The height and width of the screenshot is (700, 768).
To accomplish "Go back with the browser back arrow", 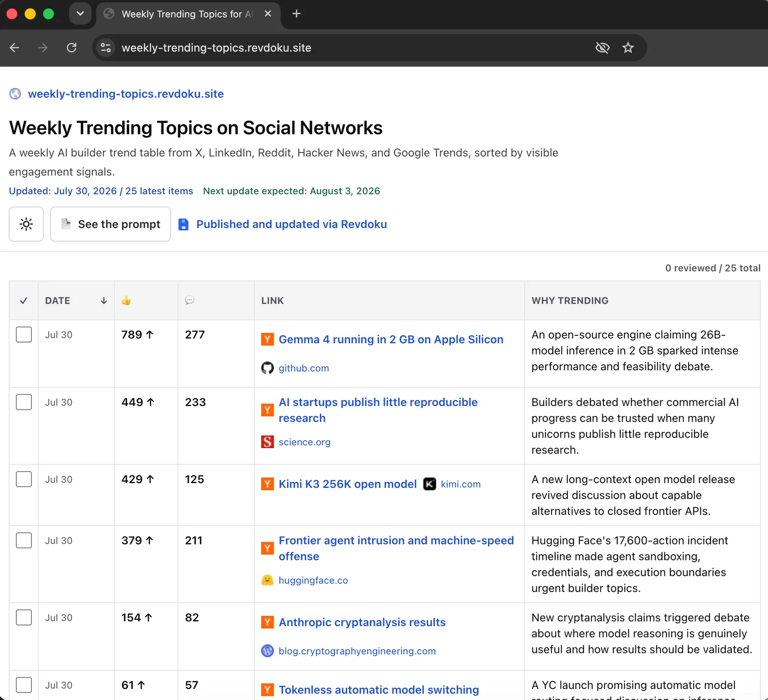I will pos(14,47).
